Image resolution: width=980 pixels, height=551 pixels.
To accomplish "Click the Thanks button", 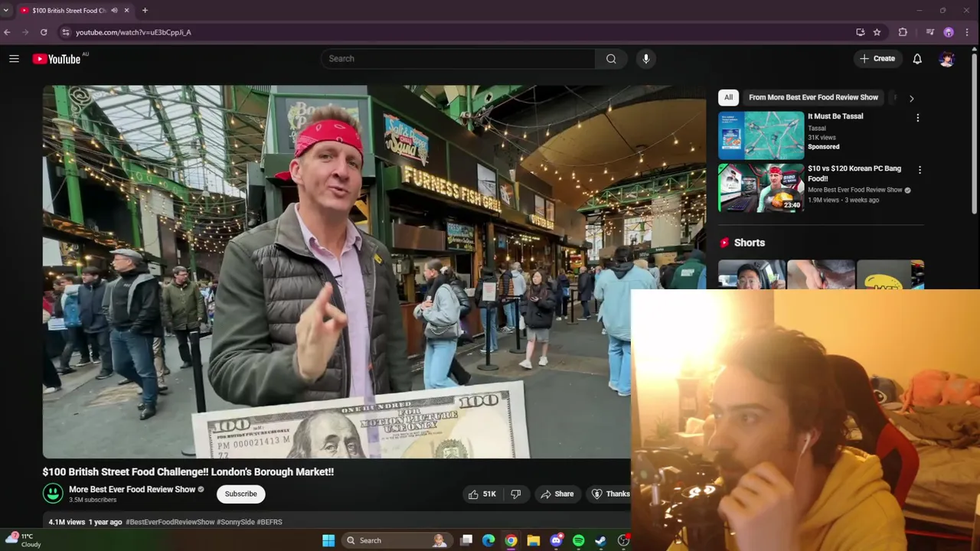I will 610,494.
